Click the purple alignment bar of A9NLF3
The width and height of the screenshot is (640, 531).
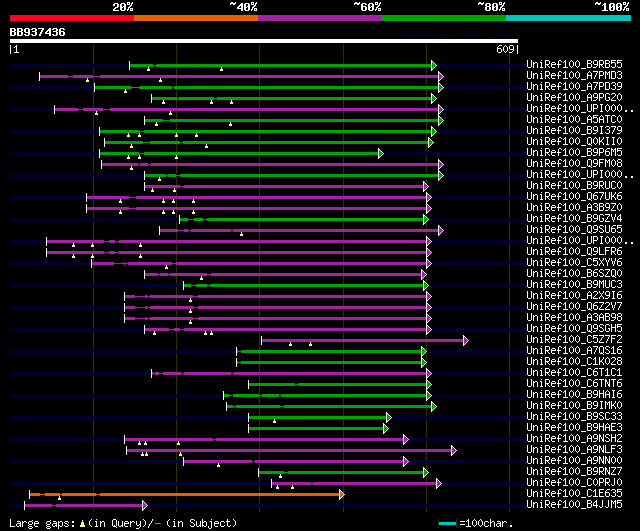tap(289, 451)
